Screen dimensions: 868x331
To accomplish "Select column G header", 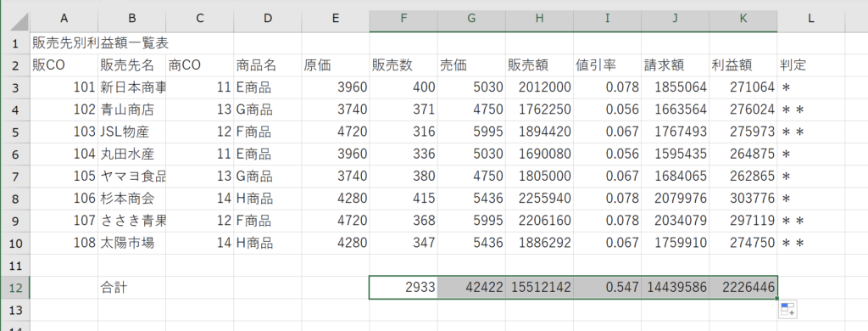I will tap(471, 19).
